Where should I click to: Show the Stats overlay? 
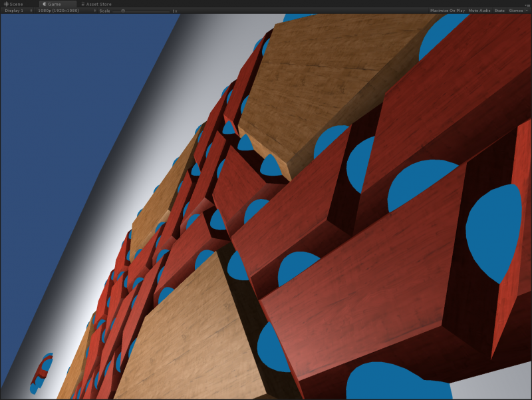[499, 11]
